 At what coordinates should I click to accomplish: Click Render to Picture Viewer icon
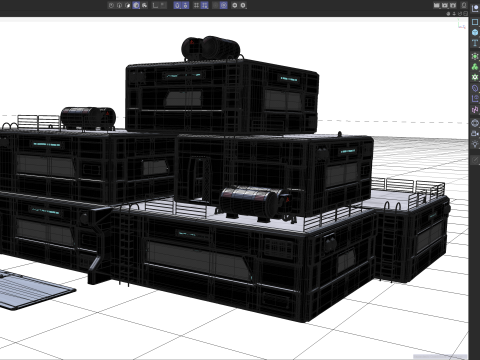click(x=445, y=5)
